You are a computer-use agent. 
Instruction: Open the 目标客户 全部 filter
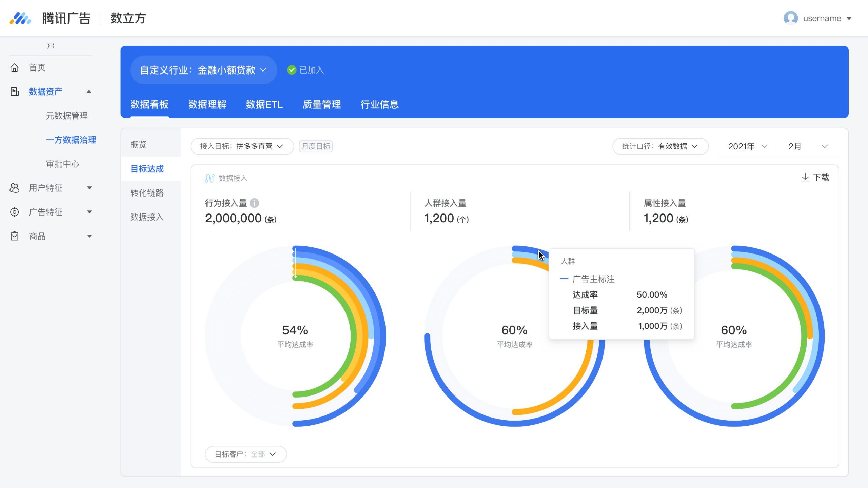tap(245, 454)
